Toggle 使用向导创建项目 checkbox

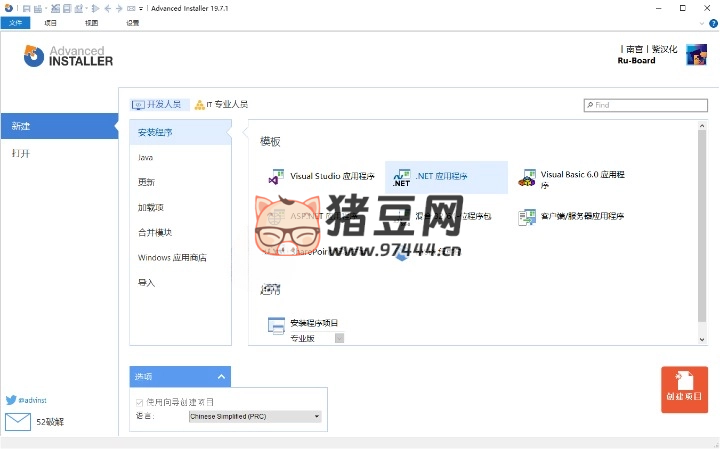(x=139, y=402)
